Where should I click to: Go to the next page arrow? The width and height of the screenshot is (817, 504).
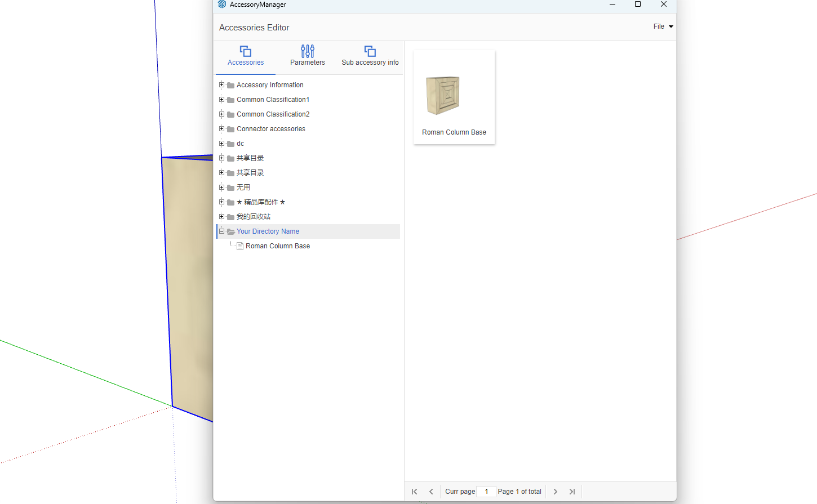555,492
